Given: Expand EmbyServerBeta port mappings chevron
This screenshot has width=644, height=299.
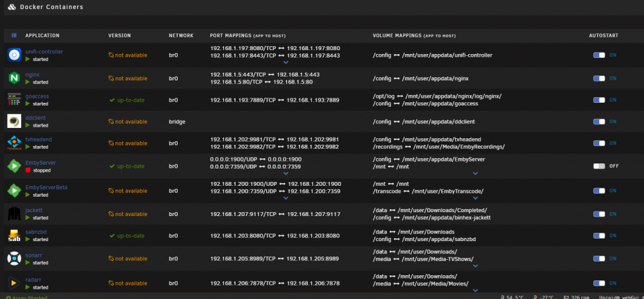Looking at the screenshot, I should [x=287, y=198].
